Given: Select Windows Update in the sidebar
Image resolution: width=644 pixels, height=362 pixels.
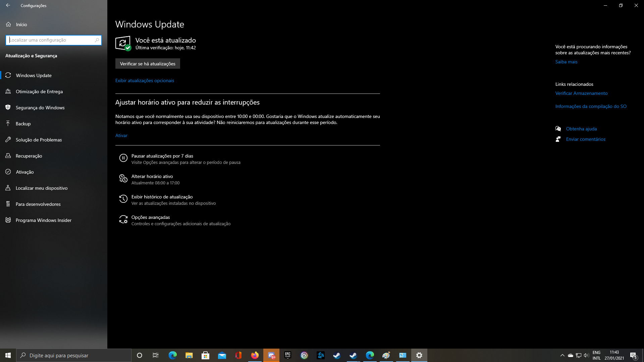Looking at the screenshot, I should [x=54, y=75].
